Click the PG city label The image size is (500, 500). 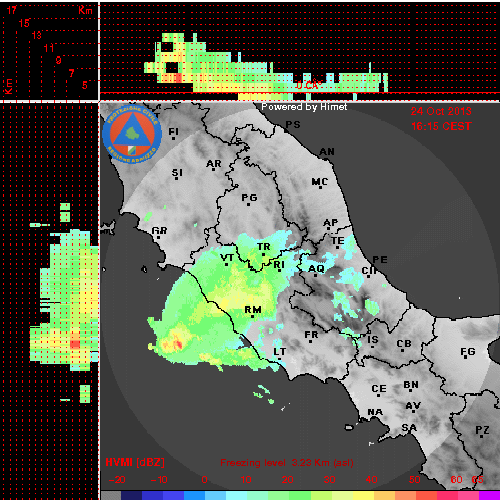[x=249, y=198]
